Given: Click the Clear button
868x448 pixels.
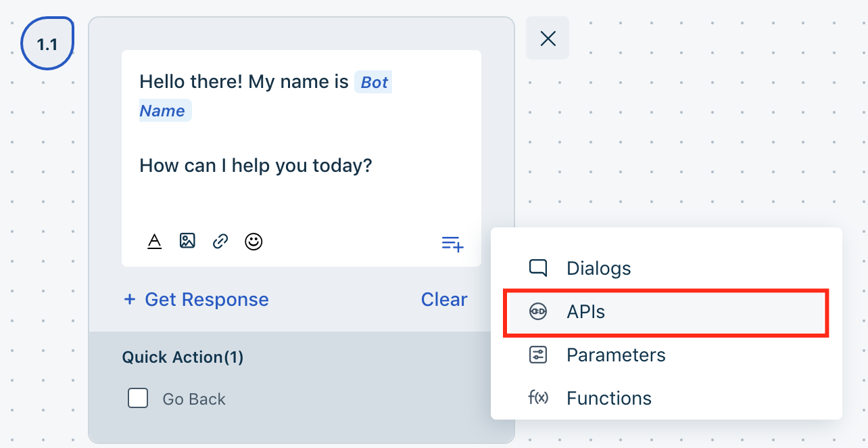Looking at the screenshot, I should (x=444, y=299).
